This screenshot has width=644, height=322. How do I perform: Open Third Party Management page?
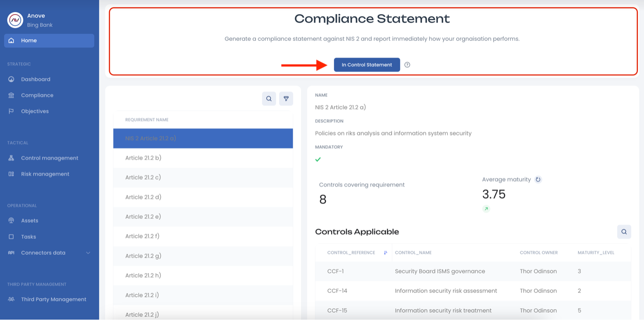[x=53, y=299]
